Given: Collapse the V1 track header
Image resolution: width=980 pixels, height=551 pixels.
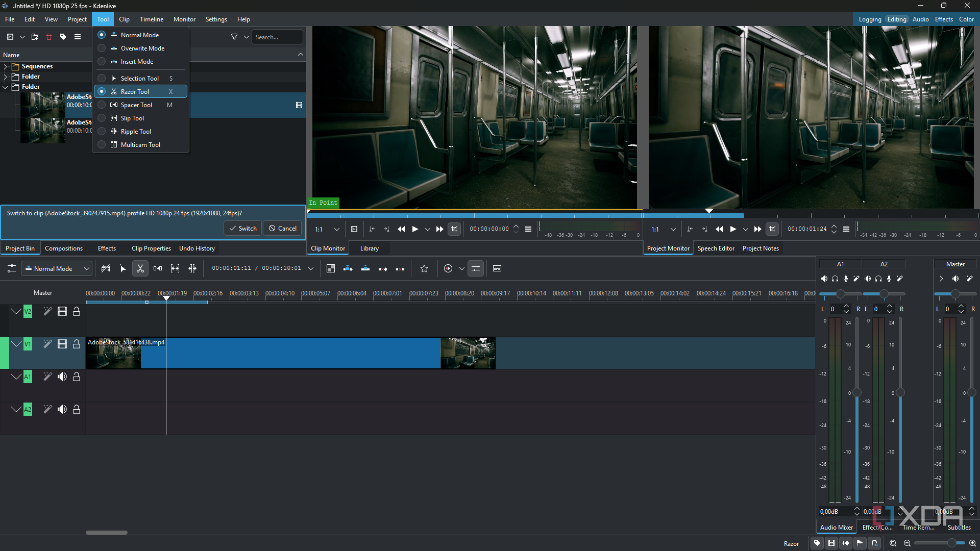Looking at the screenshot, I should (x=16, y=344).
